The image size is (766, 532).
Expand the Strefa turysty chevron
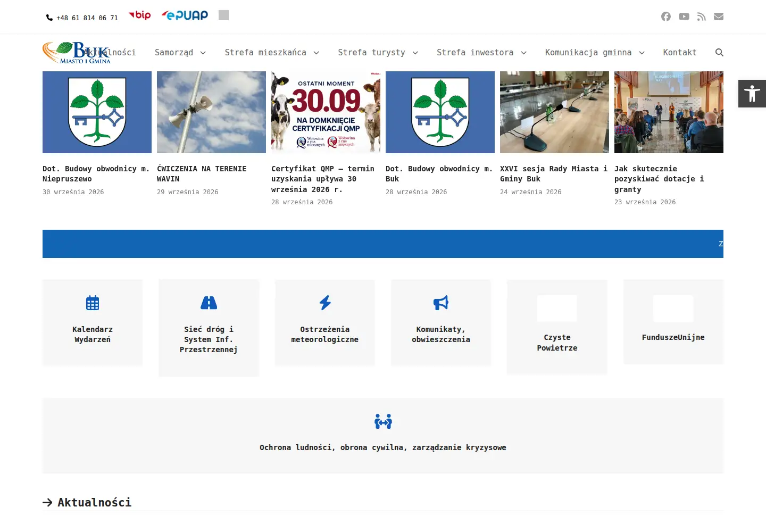(415, 53)
